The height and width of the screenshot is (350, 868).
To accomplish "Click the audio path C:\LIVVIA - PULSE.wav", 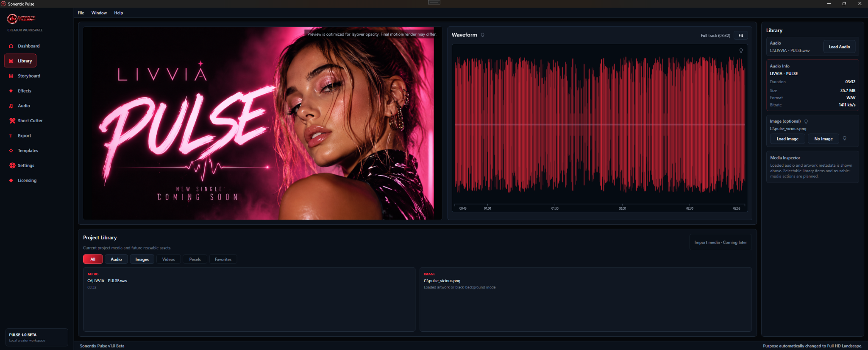I will (x=790, y=50).
